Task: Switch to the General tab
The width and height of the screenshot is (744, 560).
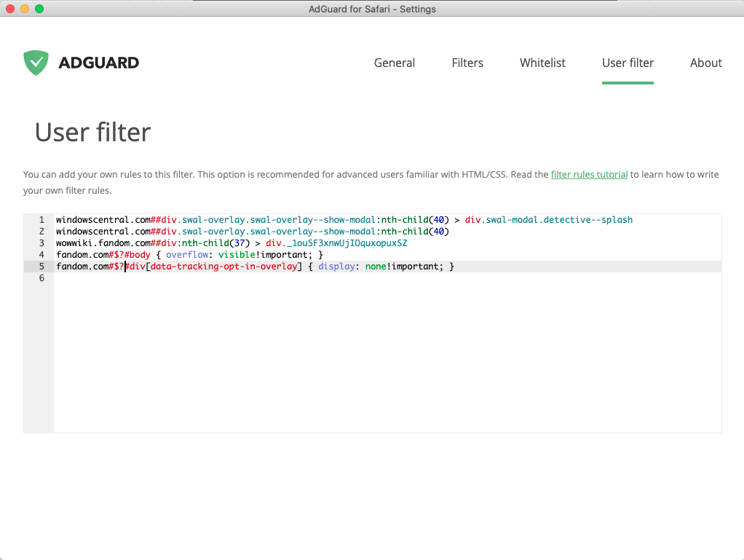Action: click(394, 63)
